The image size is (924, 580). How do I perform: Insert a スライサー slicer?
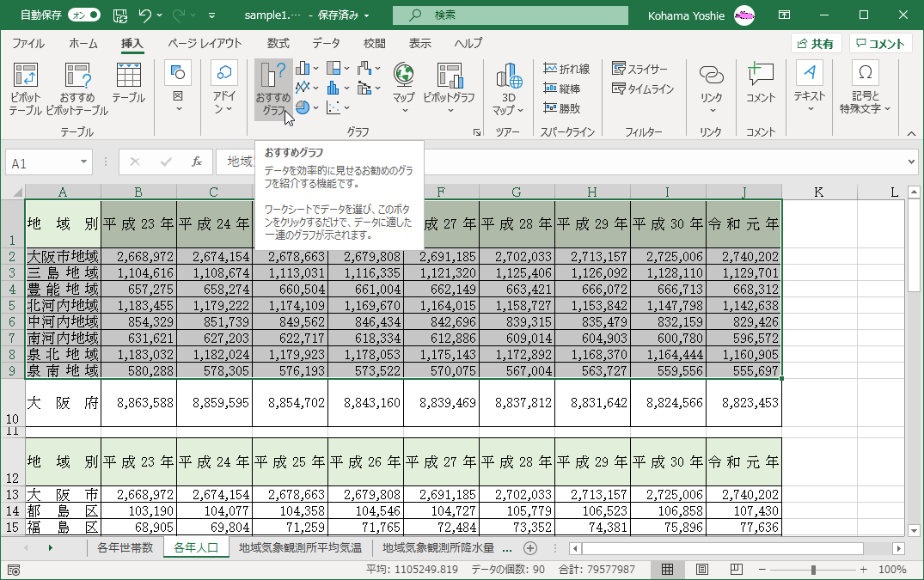tap(639, 69)
